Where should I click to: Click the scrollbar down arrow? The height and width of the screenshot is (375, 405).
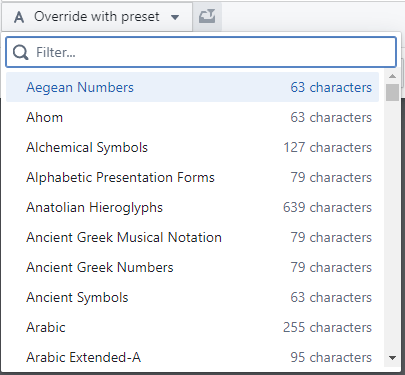tap(392, 358)
